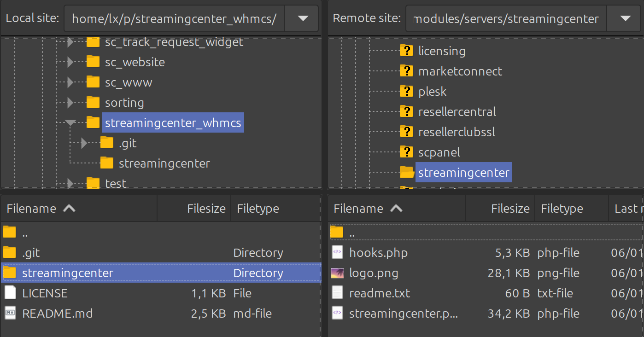The width and height of the screenshot is (644, 337).
Task: Expand the .git folder tree node
Action: click(x=84, y=143)
